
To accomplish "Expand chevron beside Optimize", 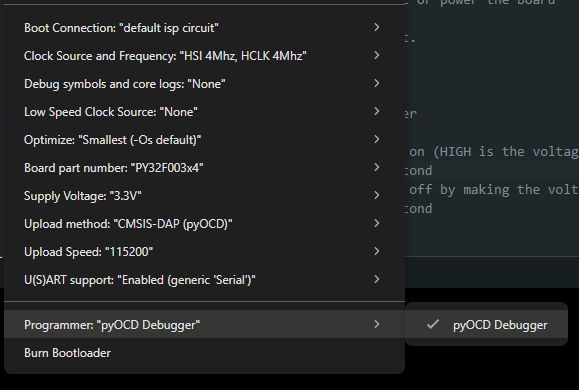I will coord(377,139).
